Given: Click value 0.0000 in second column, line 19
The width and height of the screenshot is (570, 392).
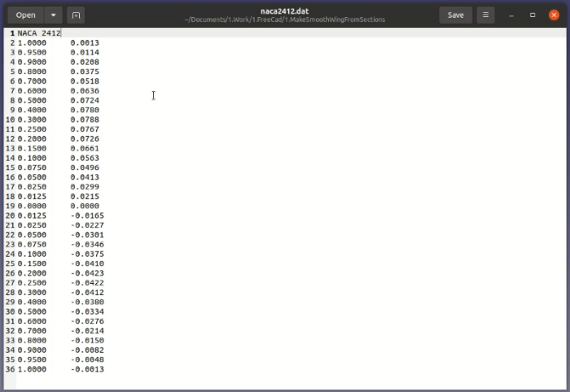Looking at the screenshot, I should coord(85,206).
